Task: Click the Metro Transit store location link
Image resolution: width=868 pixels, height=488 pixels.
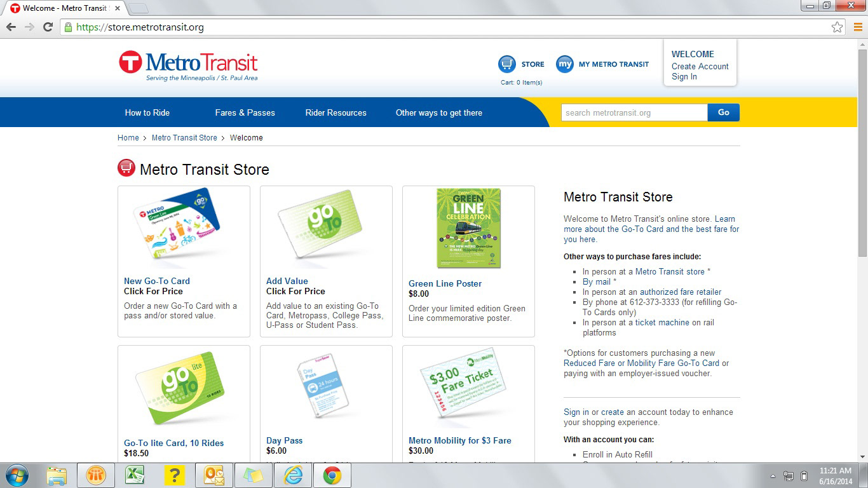Action: [x=670, y=271]
